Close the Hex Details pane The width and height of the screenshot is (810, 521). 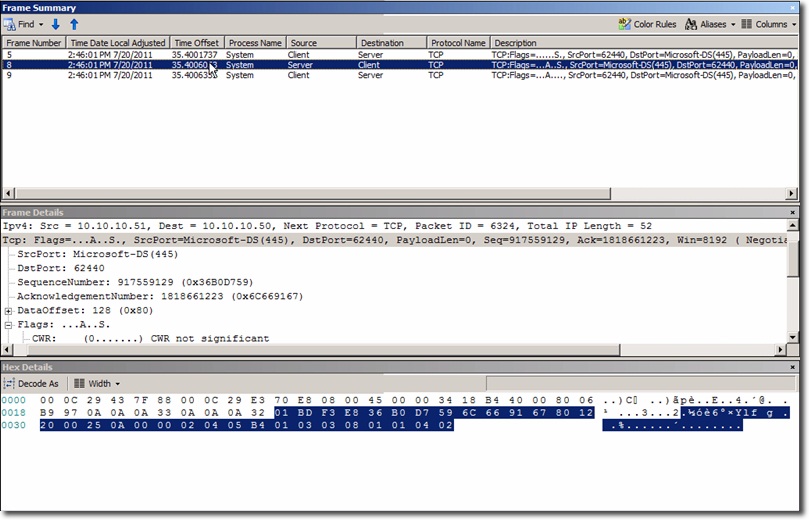[792, 367]
